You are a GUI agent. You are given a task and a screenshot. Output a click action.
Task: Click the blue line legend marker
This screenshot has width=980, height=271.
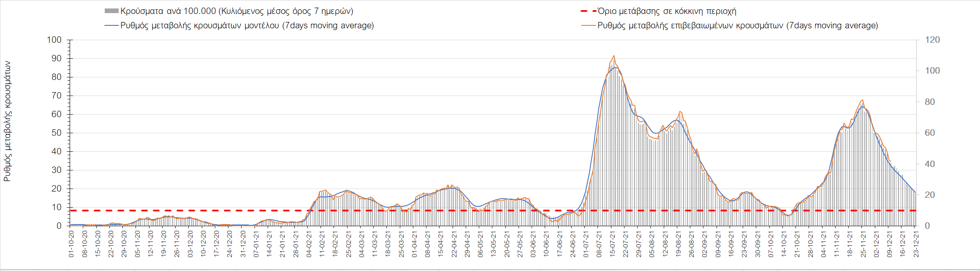(111, 25)
